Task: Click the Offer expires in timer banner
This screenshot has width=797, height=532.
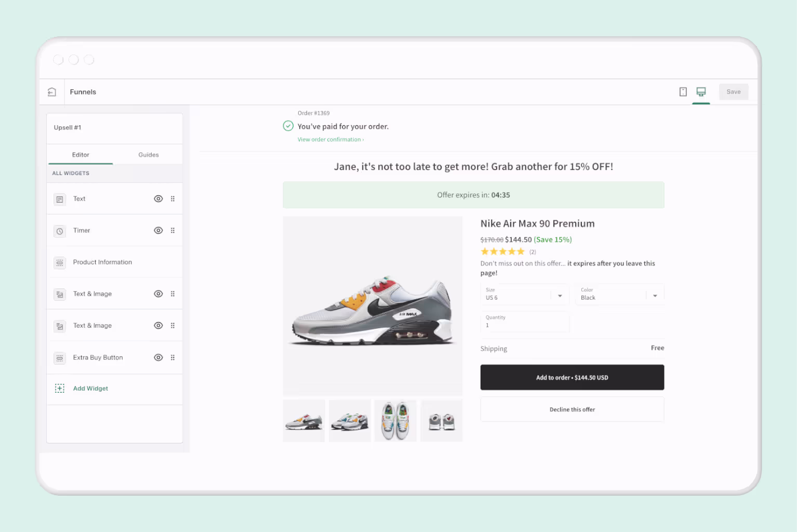Action: pos(473,195)
